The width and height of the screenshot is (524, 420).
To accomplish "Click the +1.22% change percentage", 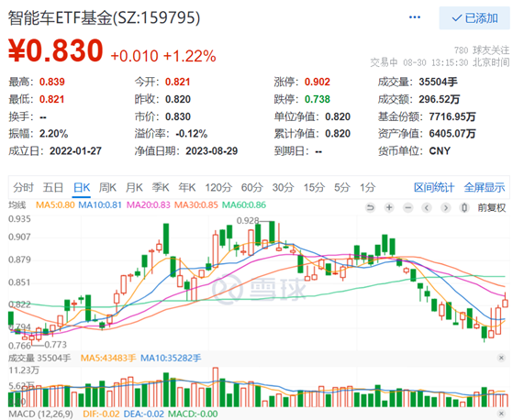I will click(189, 56).
